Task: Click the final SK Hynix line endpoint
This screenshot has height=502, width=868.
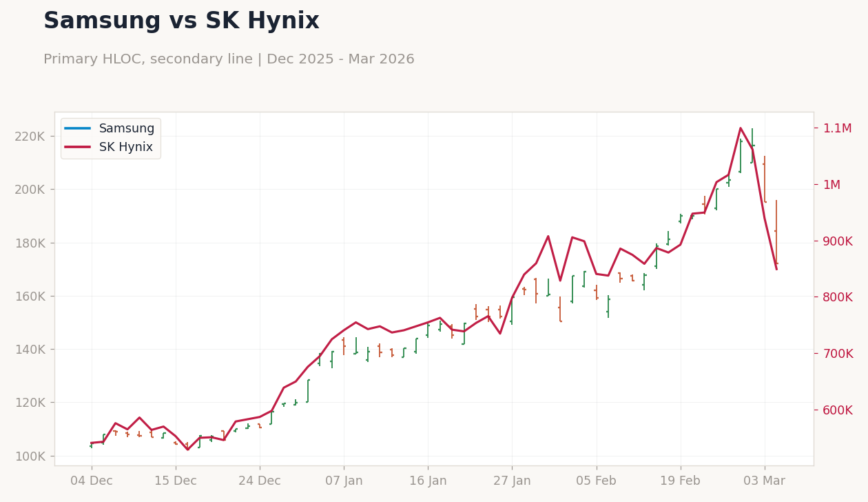Action: pyautogui.click(x=776, y=269)
